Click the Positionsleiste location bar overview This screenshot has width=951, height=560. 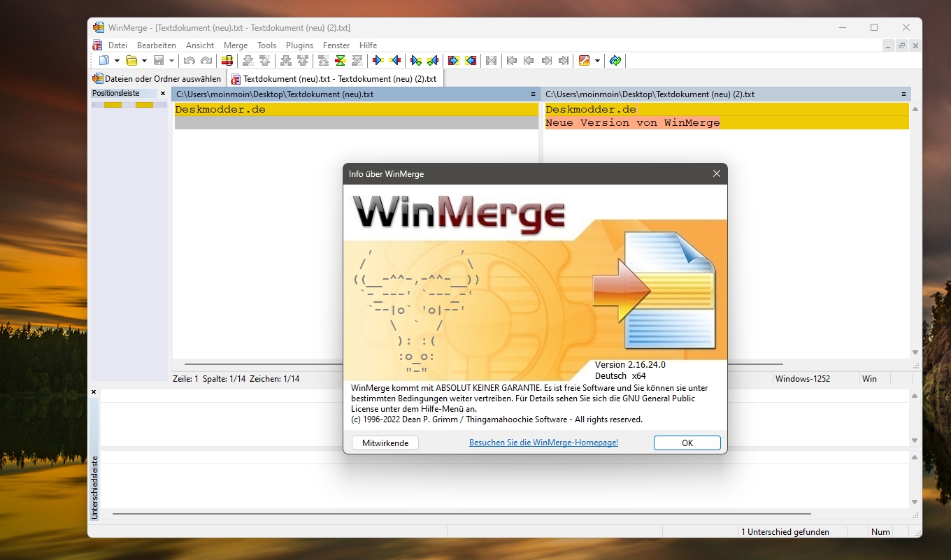129,241
